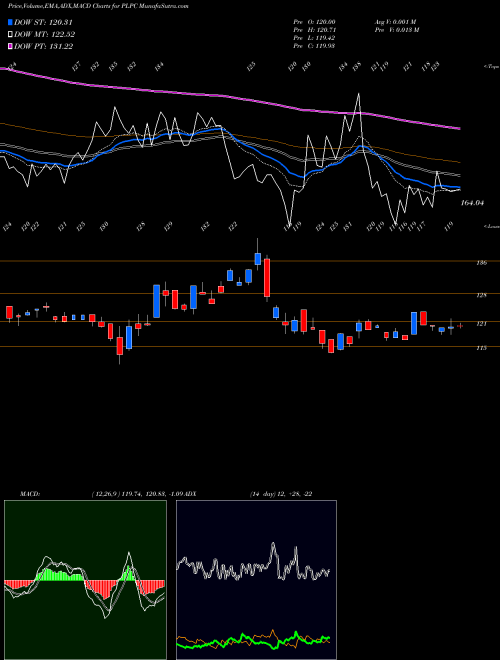The image size is (500, 660).
Task: Click the 164.04 value beside the EMA lines
Action: click(x=472, y=203)
